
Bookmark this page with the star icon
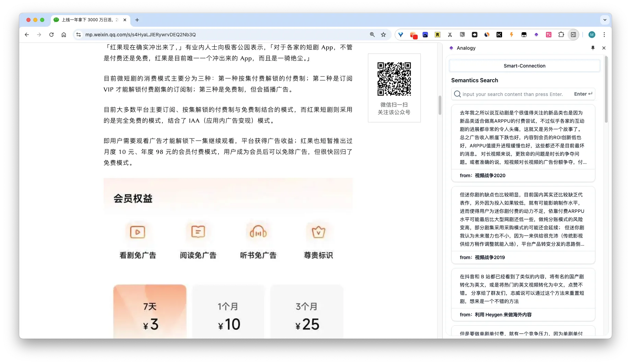383,35
